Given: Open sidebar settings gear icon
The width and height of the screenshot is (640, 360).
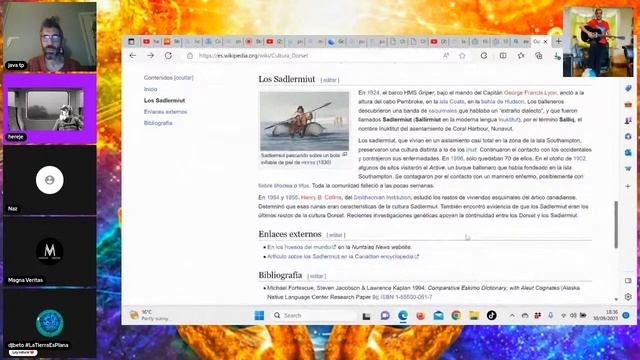Looking at the screenshot, I should pyautogui.click(x=628, y=297).
